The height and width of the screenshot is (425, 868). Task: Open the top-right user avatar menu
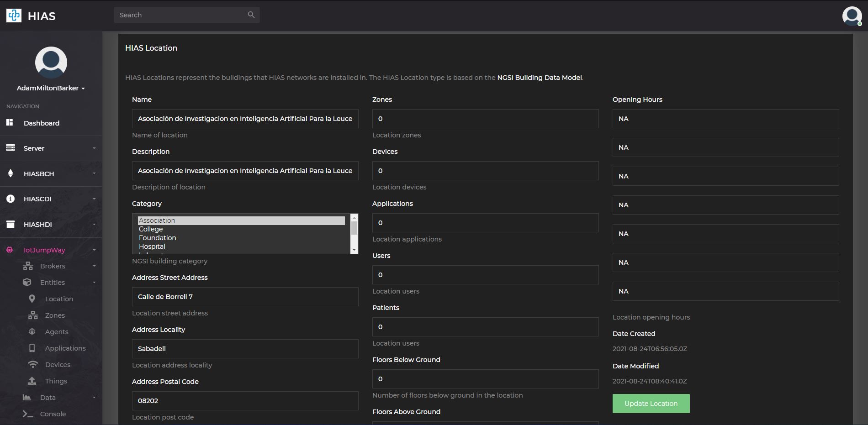click(x=852, y=16)
